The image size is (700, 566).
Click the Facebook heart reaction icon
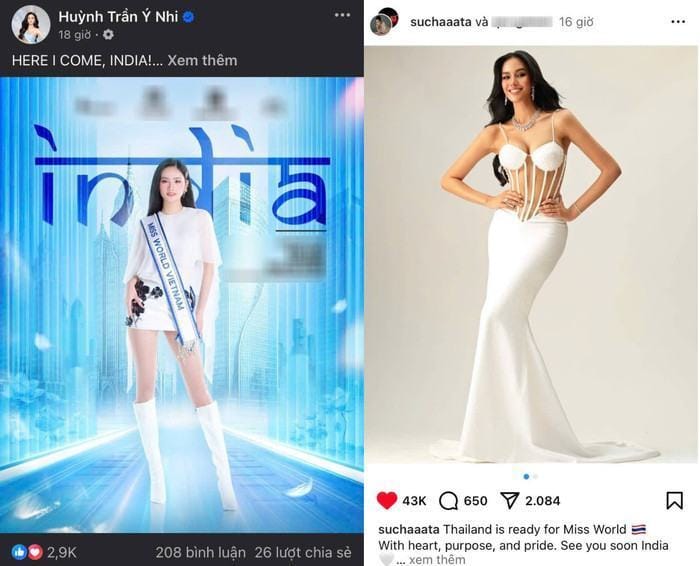[35, 553]
